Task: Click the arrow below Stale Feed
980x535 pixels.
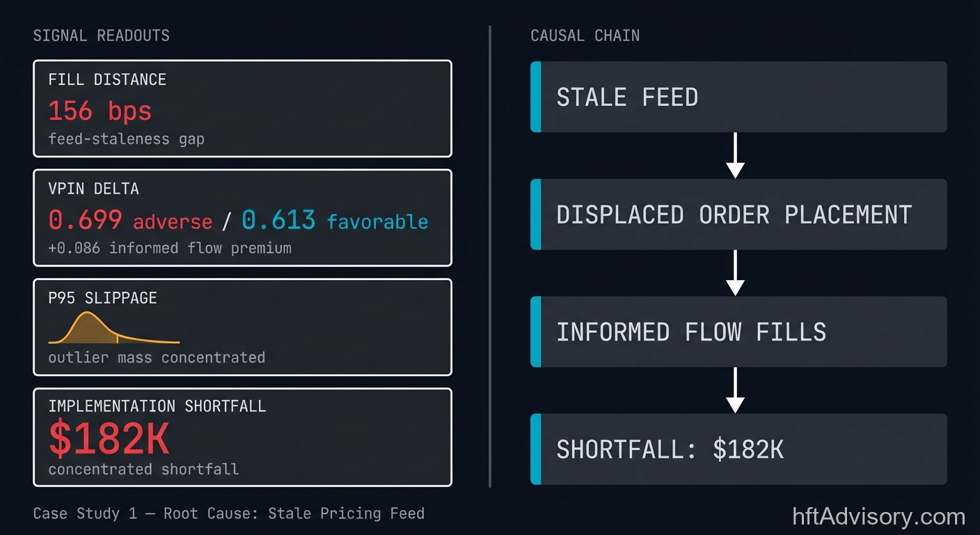Action: click(x=735, y=155)
